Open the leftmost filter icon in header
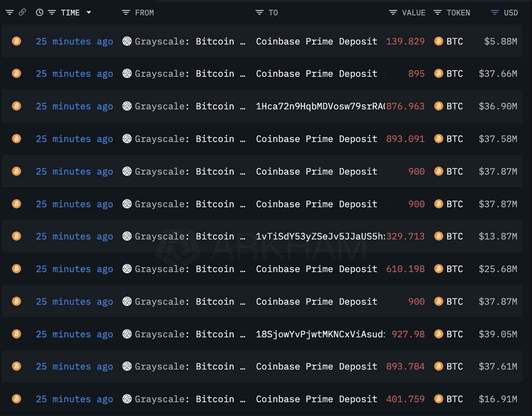The image size is (532, 416). [x=10, y=12]
